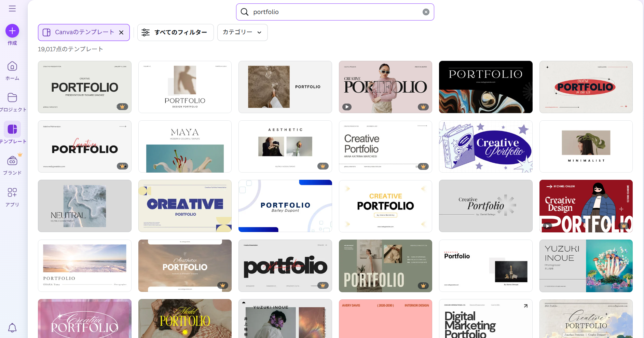
Task: Open Minimalist leaf template
Action: click(x=586, y=146)
